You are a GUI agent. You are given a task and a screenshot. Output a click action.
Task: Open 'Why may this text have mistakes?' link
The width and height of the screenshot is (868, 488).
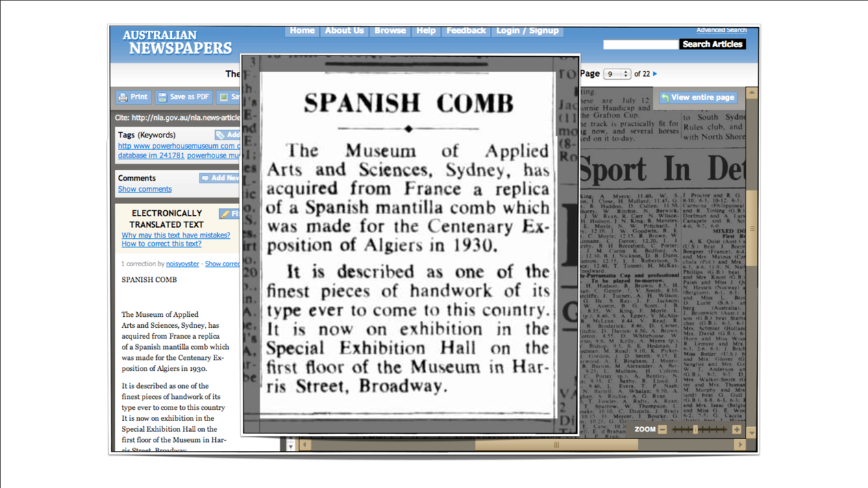[x=176, y=235]
